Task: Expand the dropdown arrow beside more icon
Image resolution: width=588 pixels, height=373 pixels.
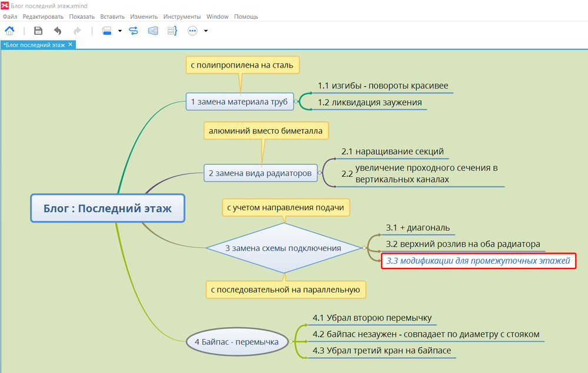Action: (206, 31)
